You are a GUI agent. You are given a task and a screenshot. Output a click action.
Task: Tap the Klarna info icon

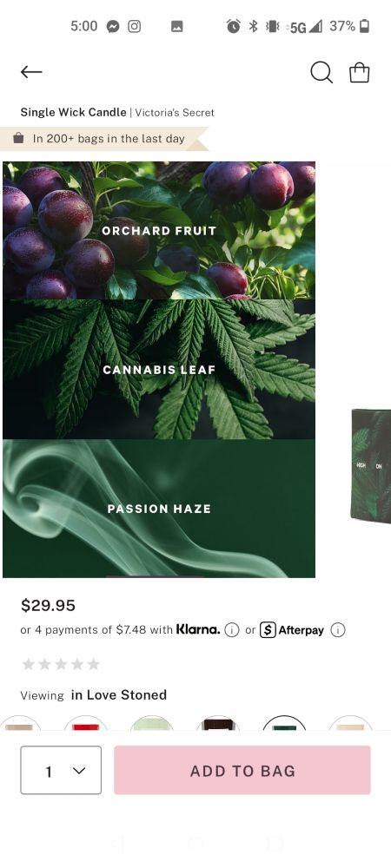pos(231,630)
